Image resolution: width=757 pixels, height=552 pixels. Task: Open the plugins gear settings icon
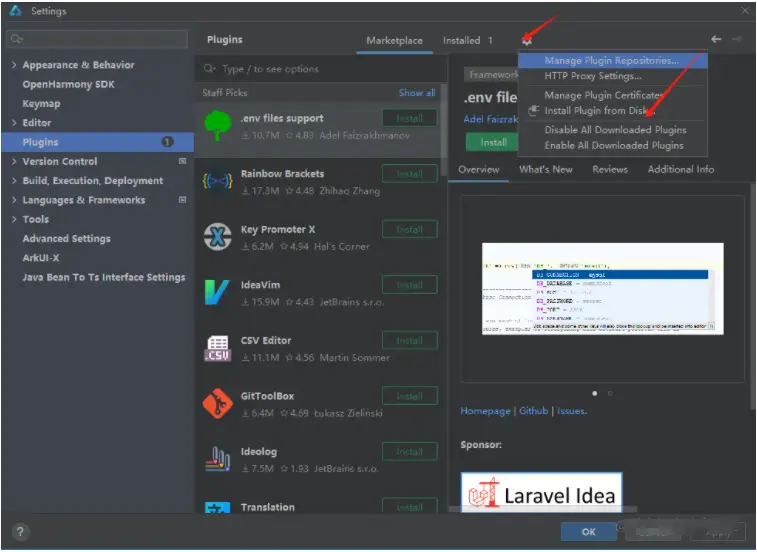coord(527,41)
